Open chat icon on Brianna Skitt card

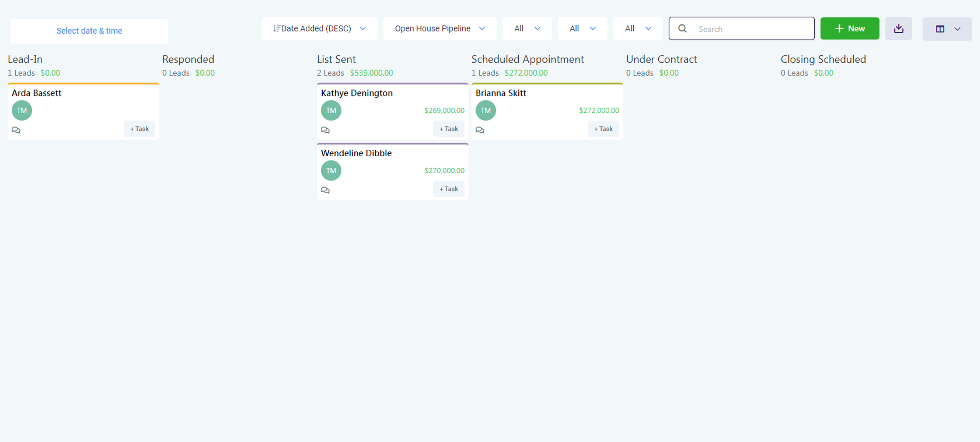tap(480, 130)
